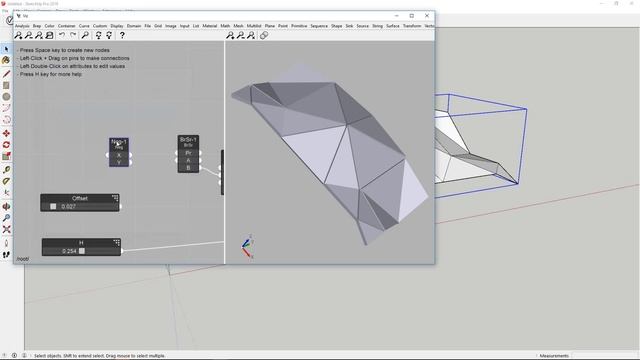Click the 0.027 Offset value

point(68,207)
